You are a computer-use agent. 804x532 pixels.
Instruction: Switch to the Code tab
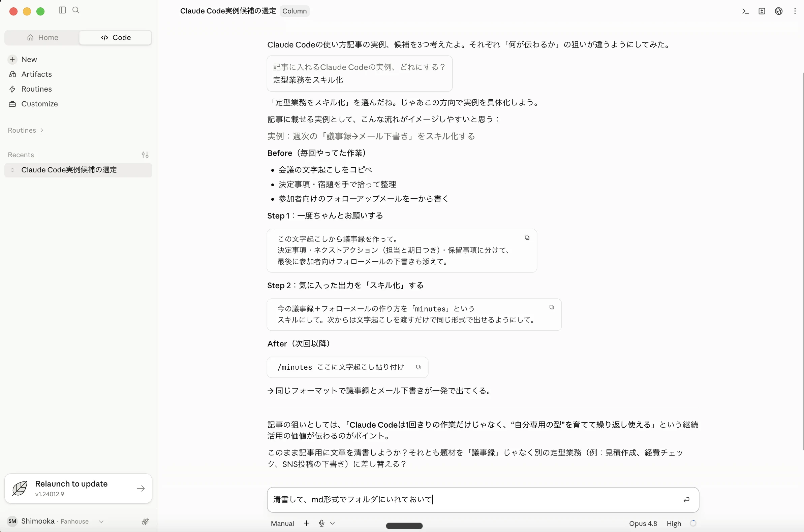[116, 38]
